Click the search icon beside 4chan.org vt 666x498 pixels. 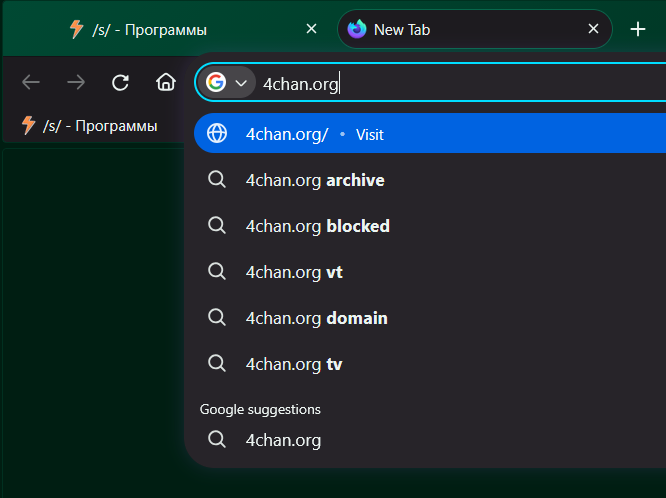point(217,272)
